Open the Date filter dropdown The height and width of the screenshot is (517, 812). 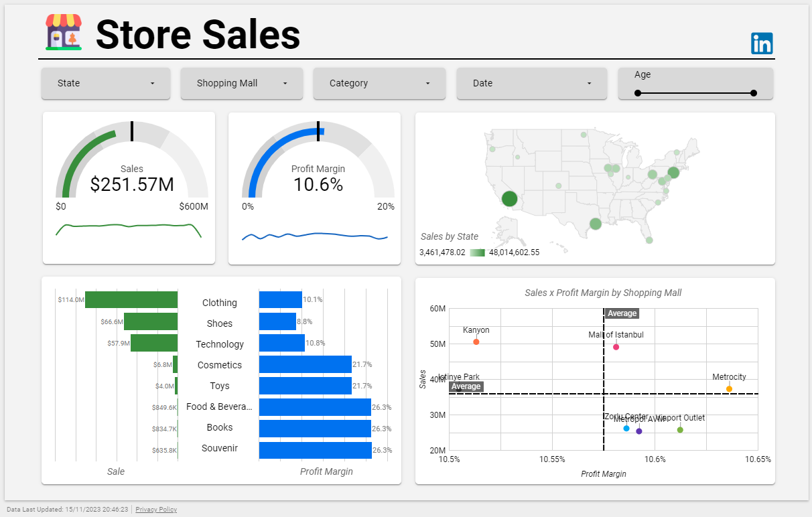pos(531,83)
